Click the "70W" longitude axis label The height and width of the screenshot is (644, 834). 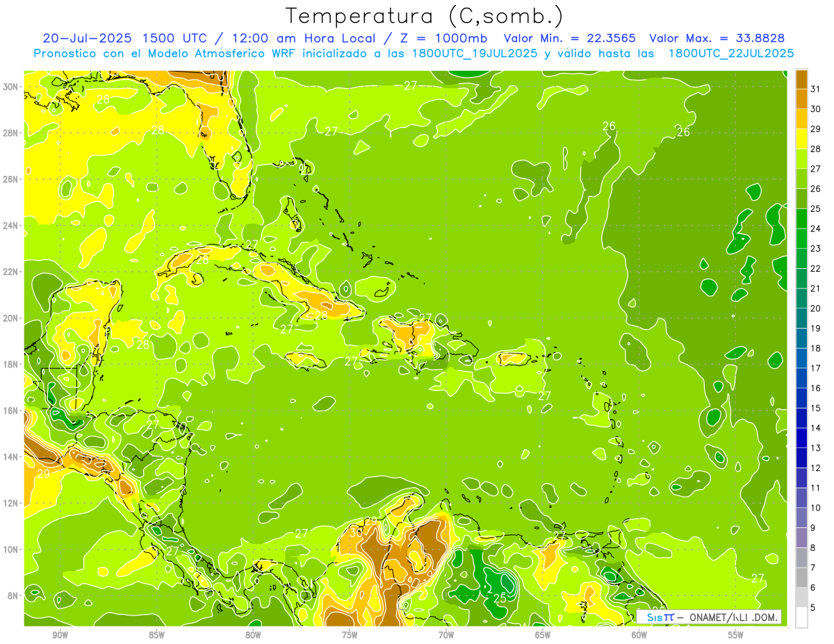point(446,635)
